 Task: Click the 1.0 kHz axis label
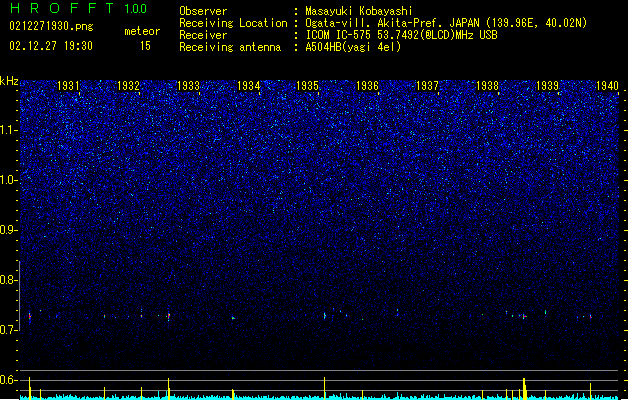pyautogui.click(x=8, y=180)
